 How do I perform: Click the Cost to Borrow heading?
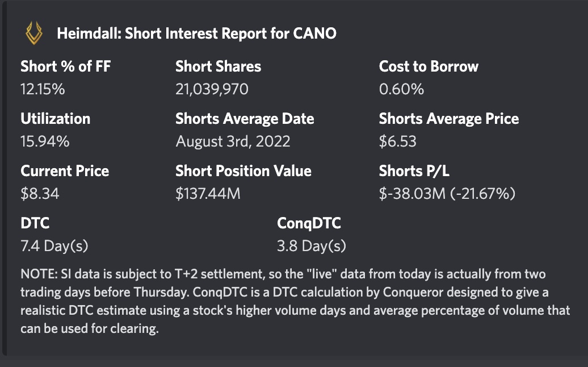[429, 66]
